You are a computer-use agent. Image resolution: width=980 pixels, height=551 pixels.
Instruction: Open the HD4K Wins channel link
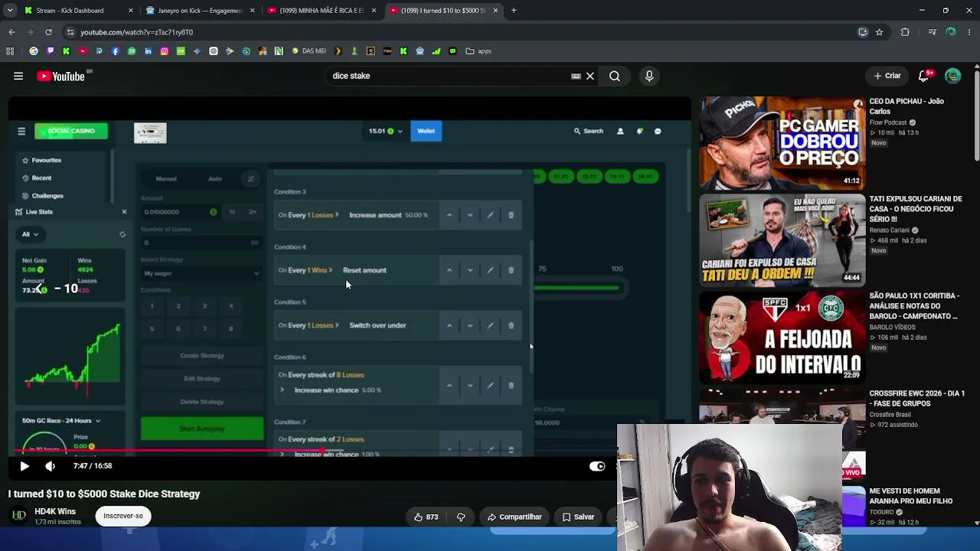click(x=55, y=511)
